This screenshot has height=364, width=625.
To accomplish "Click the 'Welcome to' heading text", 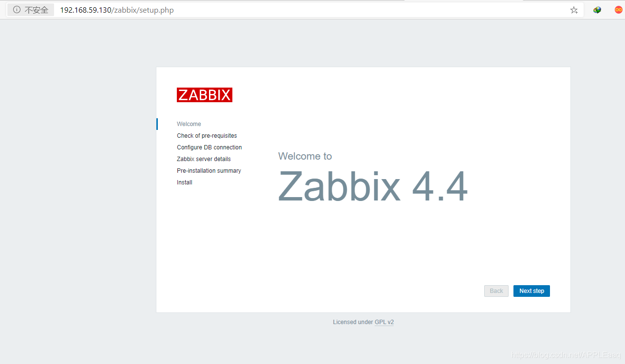I will [305, 156].
